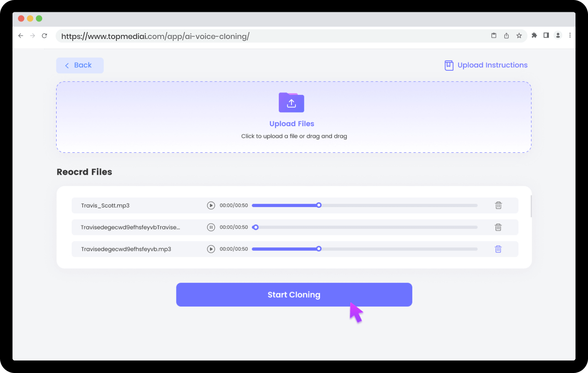Bookmark this page with star icon
This screenshot has width=588, height=373.
pos(519,36)
